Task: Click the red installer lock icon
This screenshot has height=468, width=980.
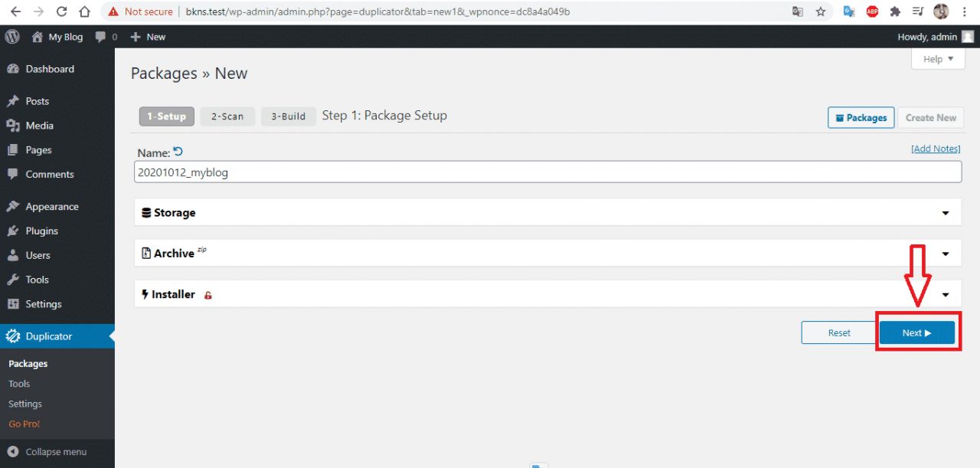Action: [207, 295]
